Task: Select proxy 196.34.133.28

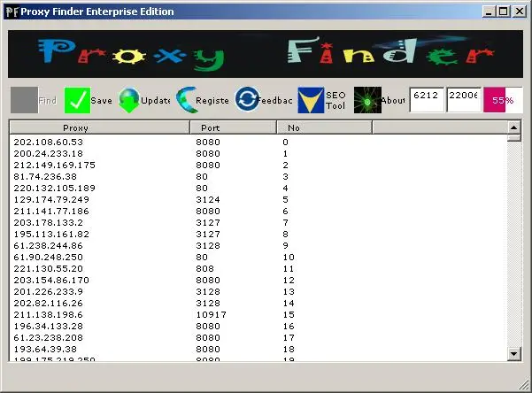Action: pos(48,326)
